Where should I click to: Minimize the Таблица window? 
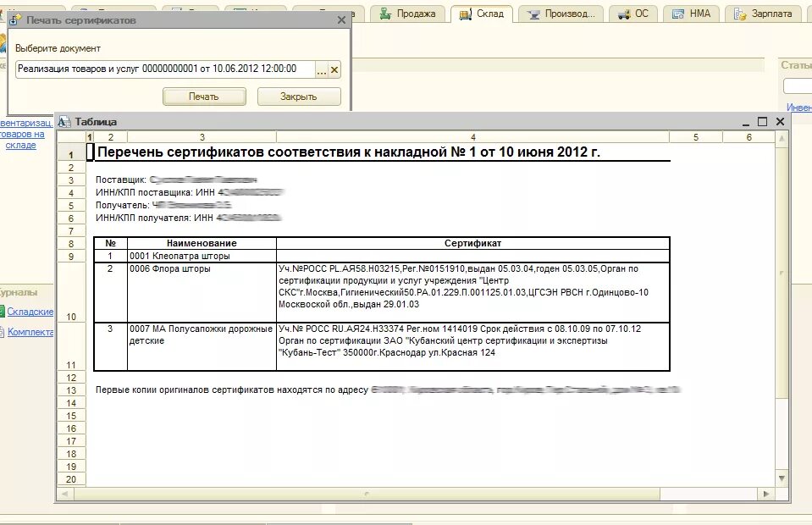[x=746, y=122]
